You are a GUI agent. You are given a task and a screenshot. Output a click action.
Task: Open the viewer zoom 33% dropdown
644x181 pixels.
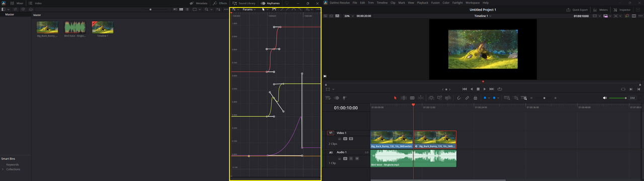(349, 16)
